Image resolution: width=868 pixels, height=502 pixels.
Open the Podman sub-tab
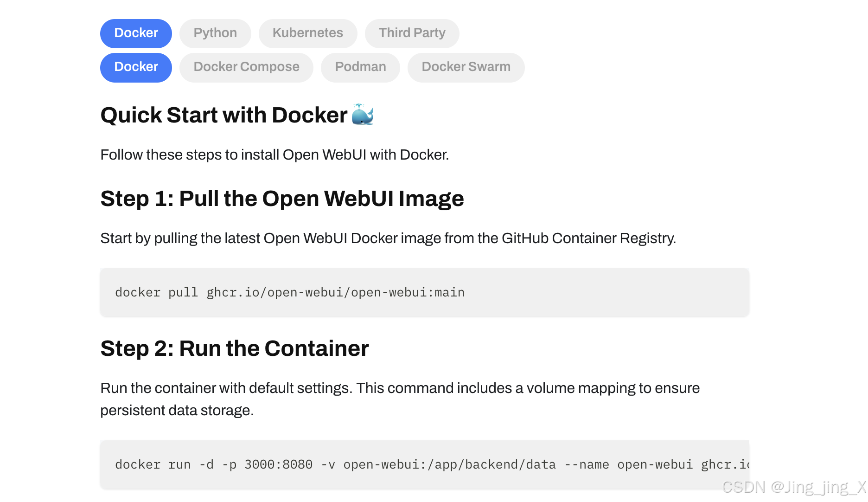coord(360,67)
